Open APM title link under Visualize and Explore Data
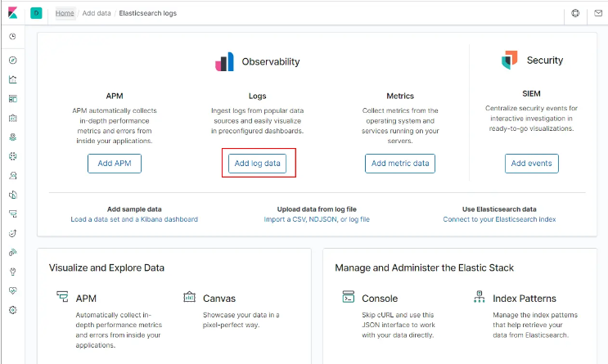 (86, 299)
